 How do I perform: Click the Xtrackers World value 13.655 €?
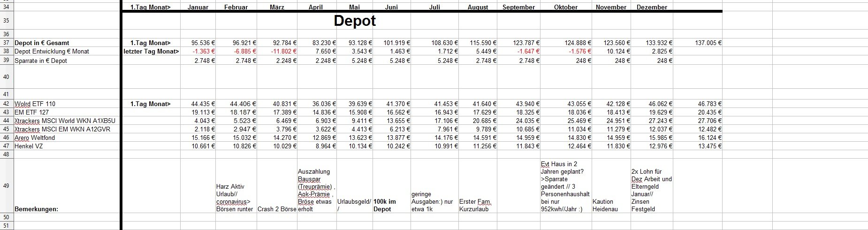(398, 121)
